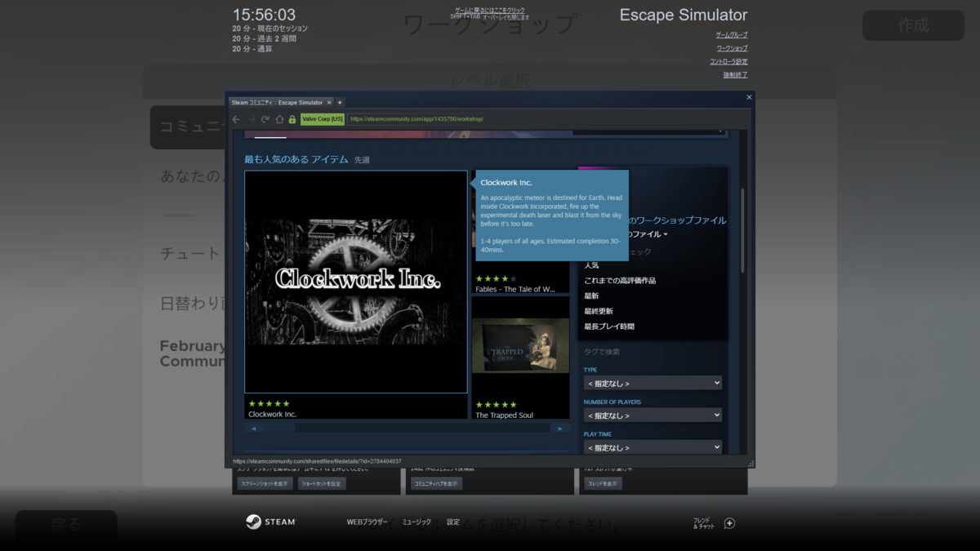Open コントローラ設定 link
Screen dimensions: 980x551
[728, 61]
